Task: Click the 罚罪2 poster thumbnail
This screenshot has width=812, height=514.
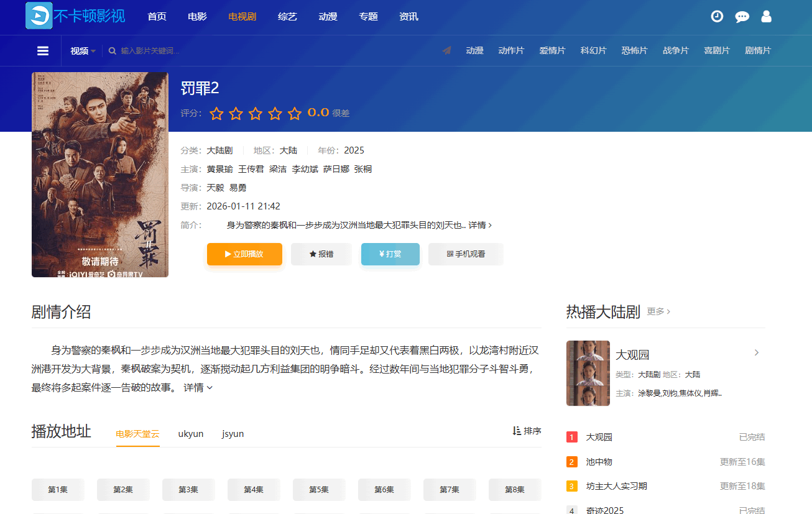Action: (99, 174)
